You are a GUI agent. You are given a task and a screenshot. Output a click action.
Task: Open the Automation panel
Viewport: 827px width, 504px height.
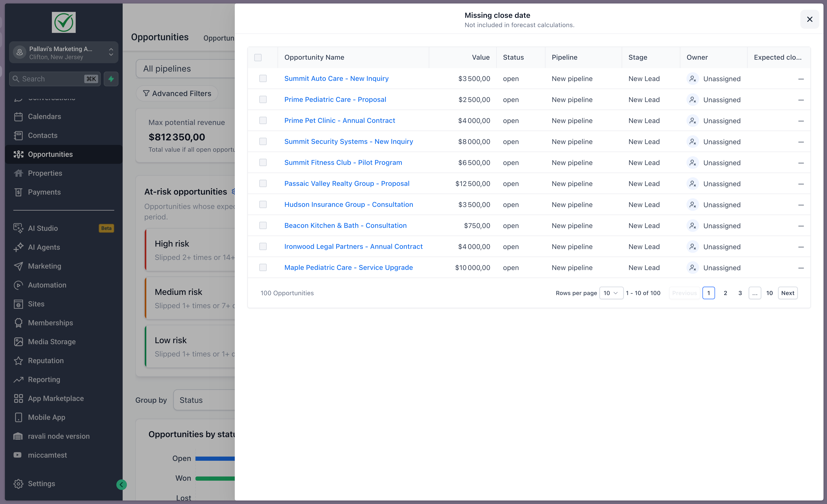47,285
